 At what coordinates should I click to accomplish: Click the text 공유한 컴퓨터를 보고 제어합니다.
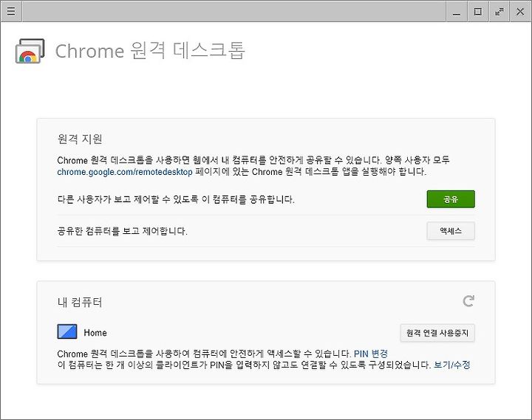pos(122,231)
